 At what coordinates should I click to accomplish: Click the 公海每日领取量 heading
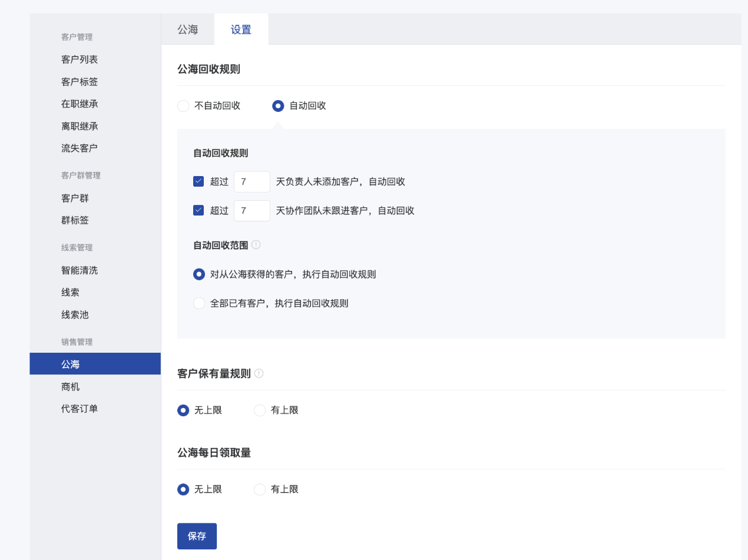pos(214,453)
